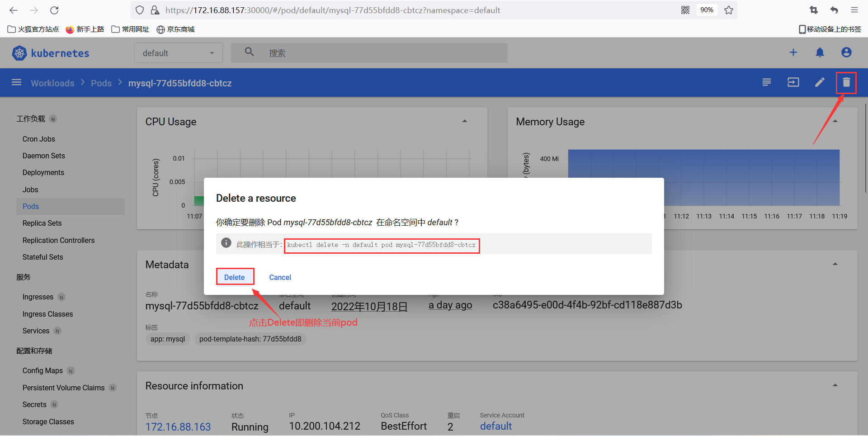868x436 pixels.
Task: Collapse the CPU Usage card
Action: (x=465, y=121)
